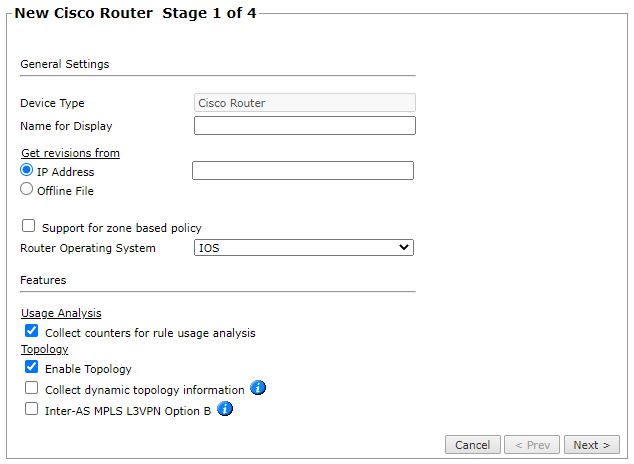
Task: Enable Support for zone based policy
Action: coord(29,227)
